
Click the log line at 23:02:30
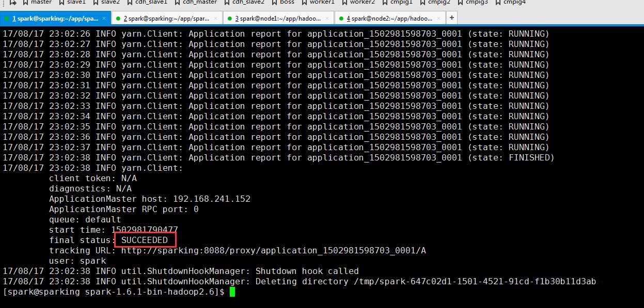pos(276,75)
